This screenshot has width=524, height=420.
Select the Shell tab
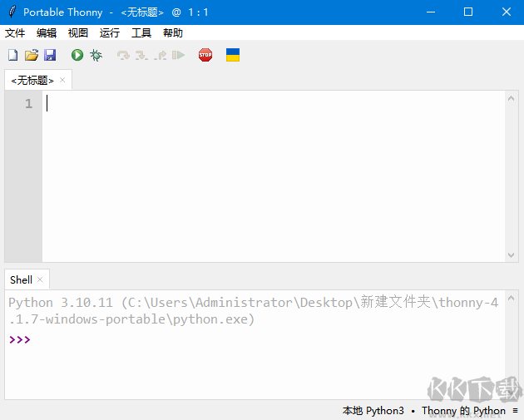click(x=21, y=279)
